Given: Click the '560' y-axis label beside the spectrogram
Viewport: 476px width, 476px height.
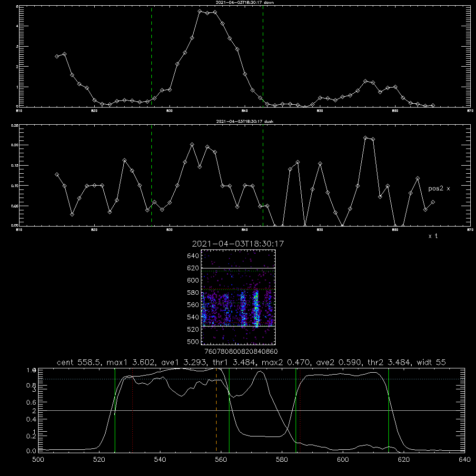Looking at the screenshot, I should [193, 305].
